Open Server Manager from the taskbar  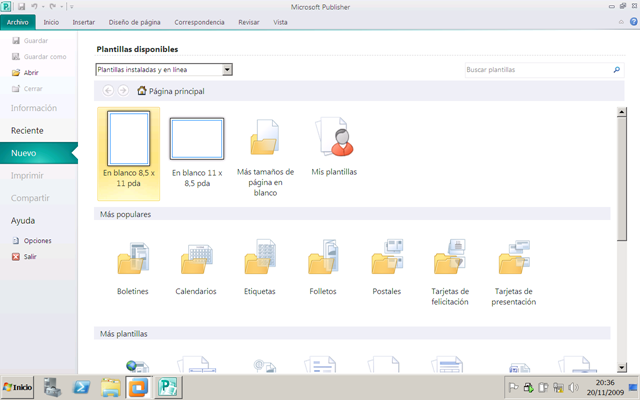click(52, 387)
